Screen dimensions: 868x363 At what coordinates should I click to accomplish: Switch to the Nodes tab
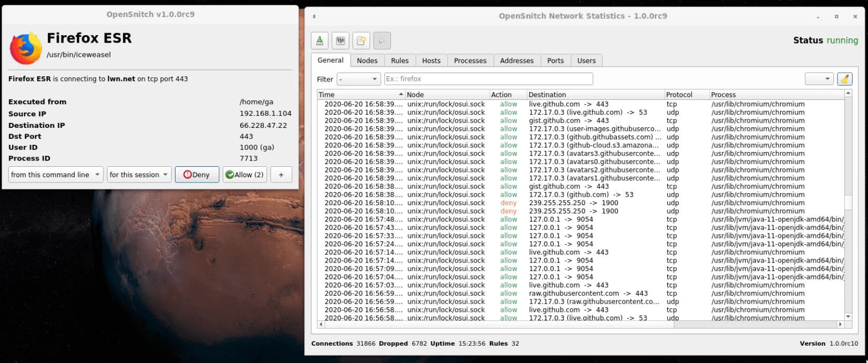[x=367, y=60]
